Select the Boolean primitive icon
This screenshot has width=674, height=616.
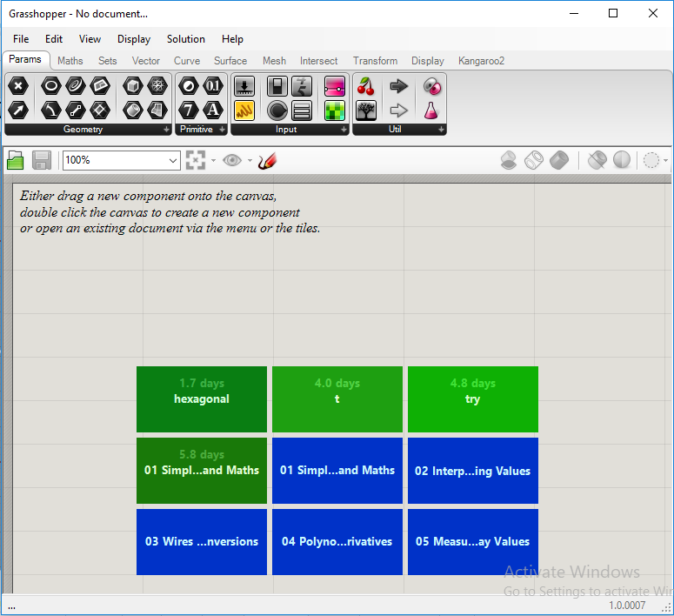pos(188,86)
